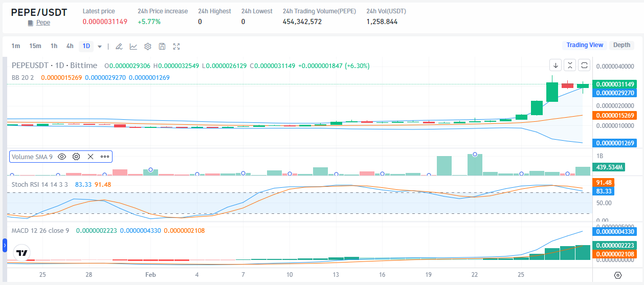
Task: Switch to the Trading View tab
Action: click(585, 45)
